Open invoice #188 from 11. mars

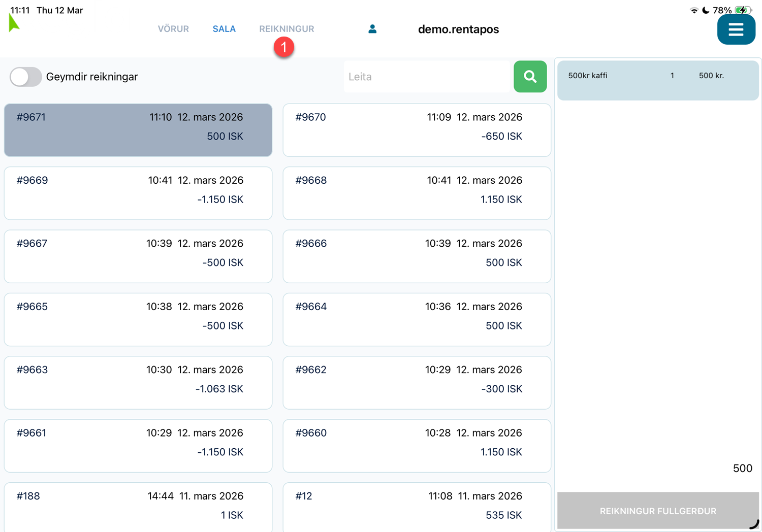tap(138, 506)
